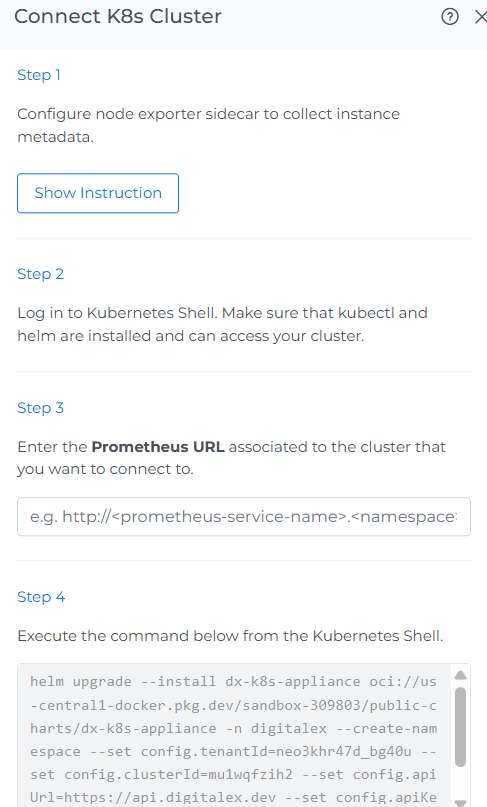Click the node exporter sidecar description
This screenshot has height=807, width=487.
pos(208,125)
